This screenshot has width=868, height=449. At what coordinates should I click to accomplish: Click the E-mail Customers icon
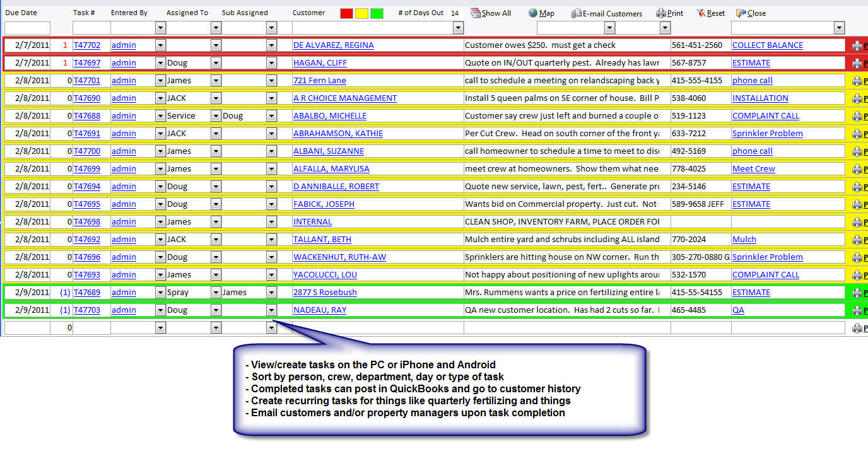[577, 13]
